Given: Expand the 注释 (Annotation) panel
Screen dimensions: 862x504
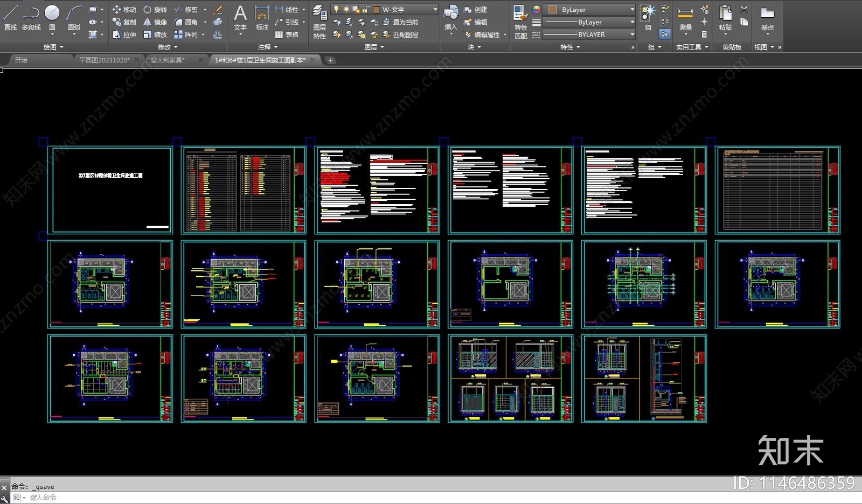Looking at the screenshot, I should (268, 47).
